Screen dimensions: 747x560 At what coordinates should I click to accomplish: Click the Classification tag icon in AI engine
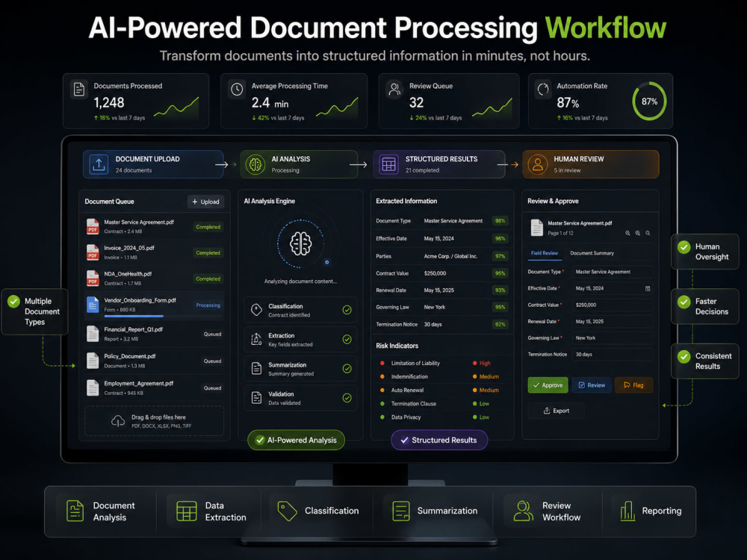[256, 310]
